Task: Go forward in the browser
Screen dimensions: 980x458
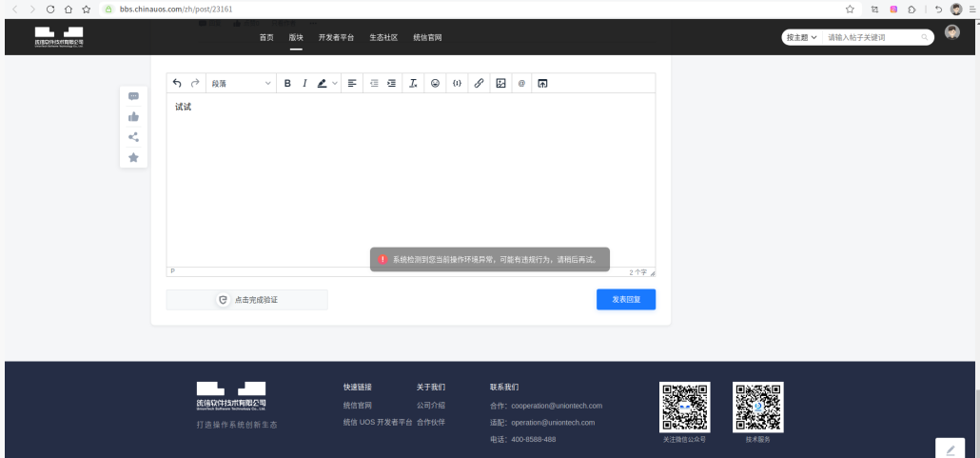Action: click(32, 10)
